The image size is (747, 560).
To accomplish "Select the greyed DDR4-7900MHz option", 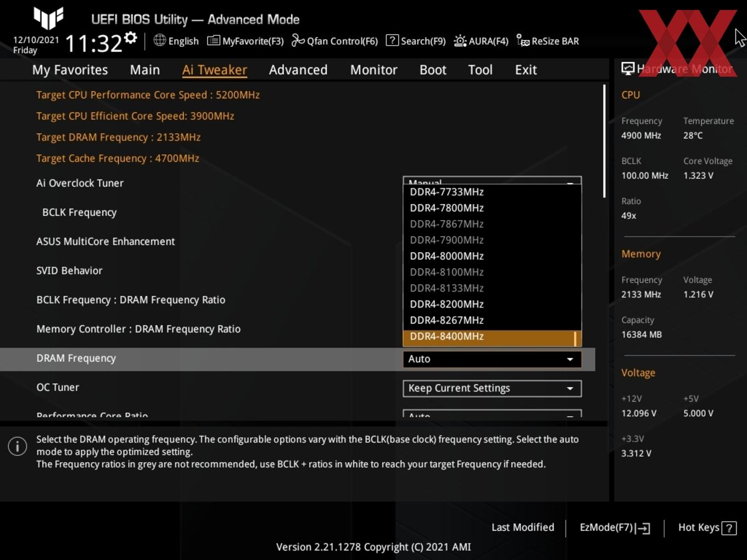I will coord(492,240).
